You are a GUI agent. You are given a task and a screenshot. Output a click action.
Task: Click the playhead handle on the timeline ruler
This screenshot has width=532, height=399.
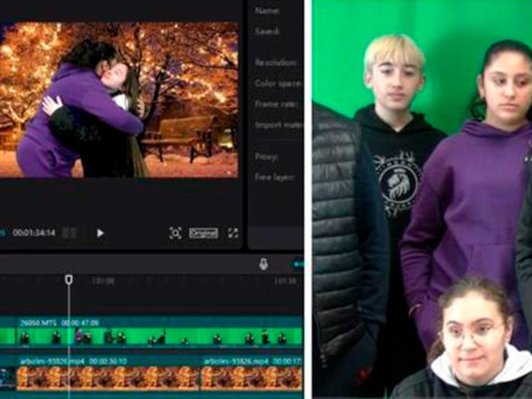pyautogui.click(x=69, y=279)
